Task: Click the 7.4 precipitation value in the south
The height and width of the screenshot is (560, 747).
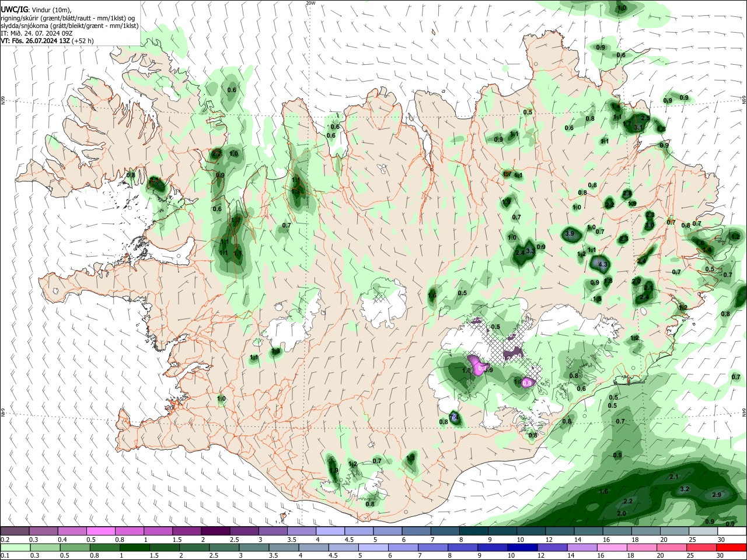Action: tap(455, 416)
